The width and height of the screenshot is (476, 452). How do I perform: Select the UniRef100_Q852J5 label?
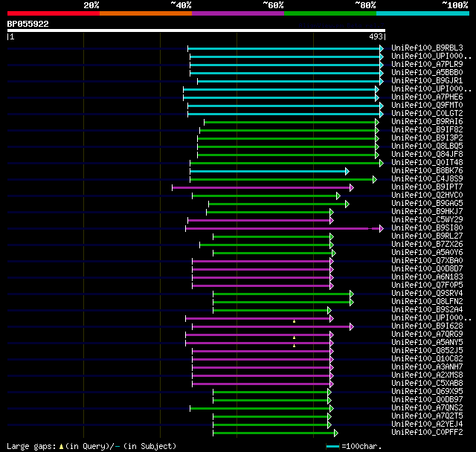(x=427, y=351)
